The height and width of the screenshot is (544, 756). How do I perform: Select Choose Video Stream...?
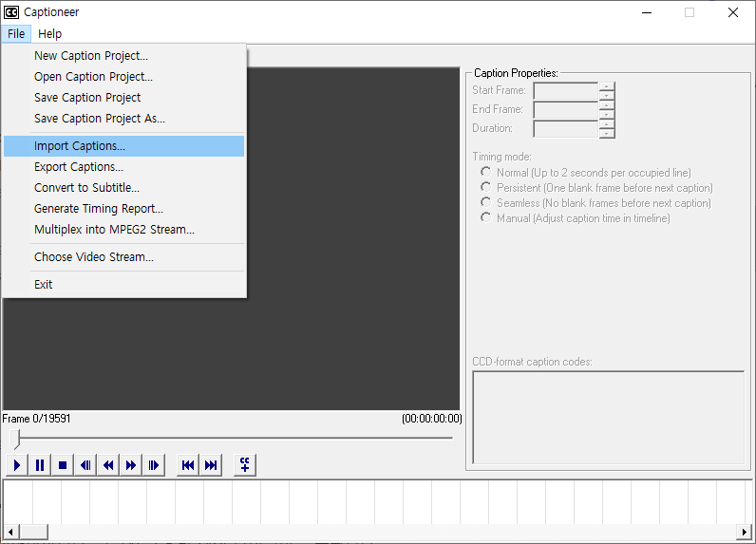point(123,257)
